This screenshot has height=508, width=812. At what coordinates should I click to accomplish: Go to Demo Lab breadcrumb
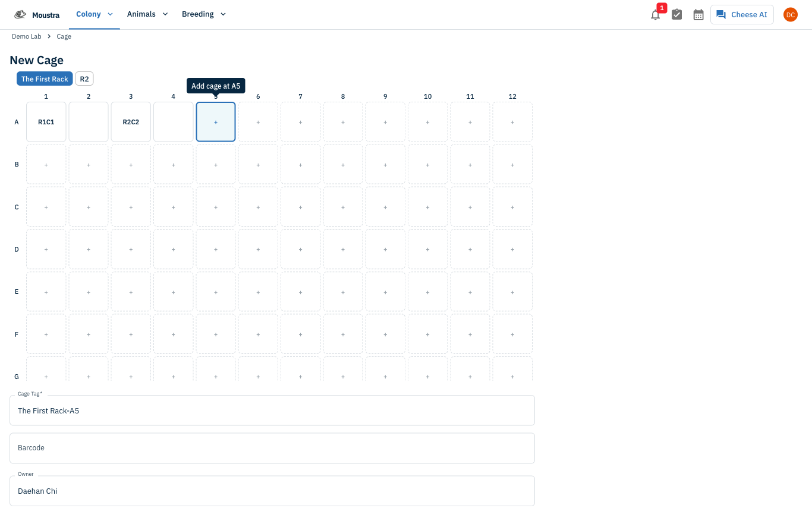click(27, 37)
